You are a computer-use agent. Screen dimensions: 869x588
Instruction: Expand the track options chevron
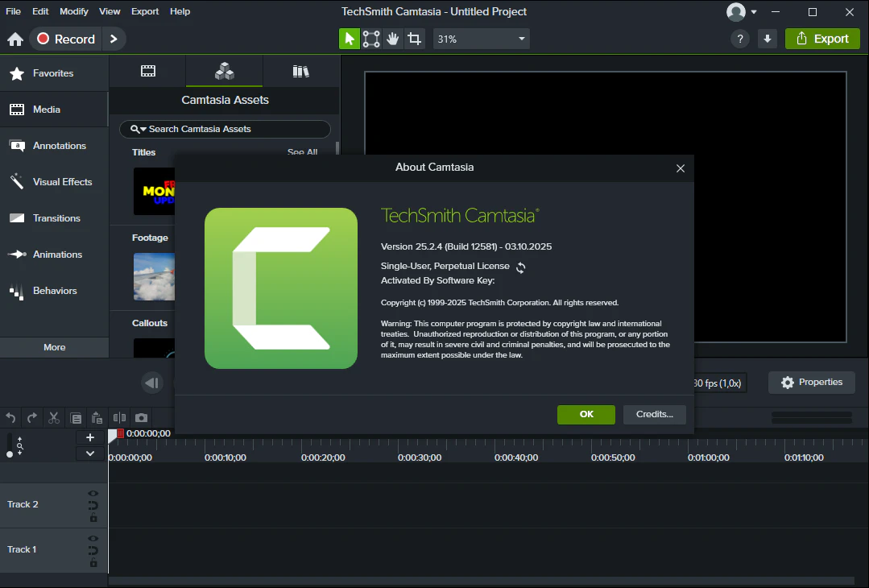(x=89, y=453)
